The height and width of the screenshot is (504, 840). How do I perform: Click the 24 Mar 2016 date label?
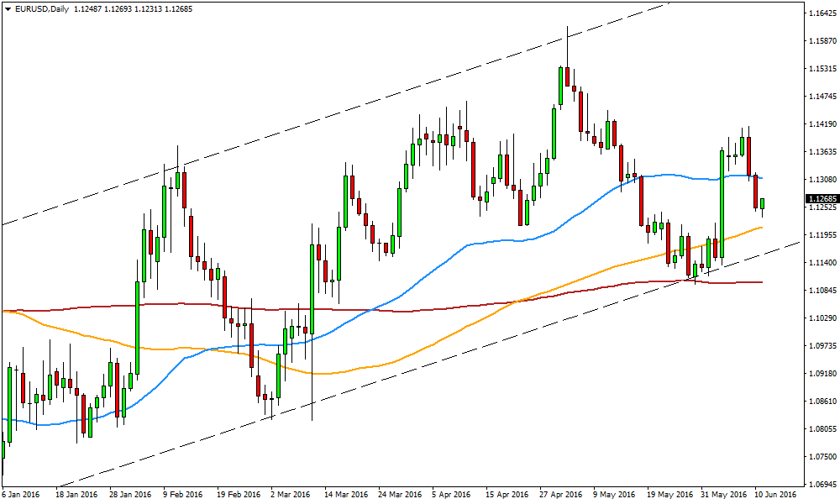pyautogui.click(x=400, y=495)
